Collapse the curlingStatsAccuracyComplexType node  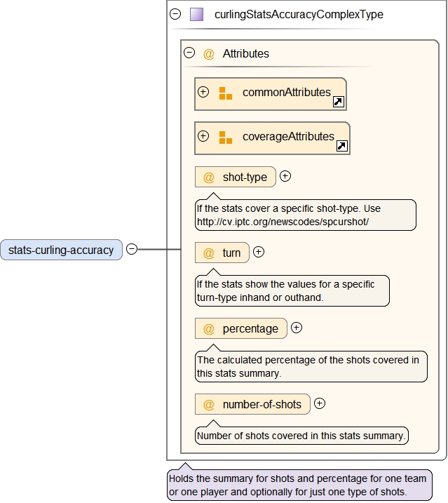175,13
